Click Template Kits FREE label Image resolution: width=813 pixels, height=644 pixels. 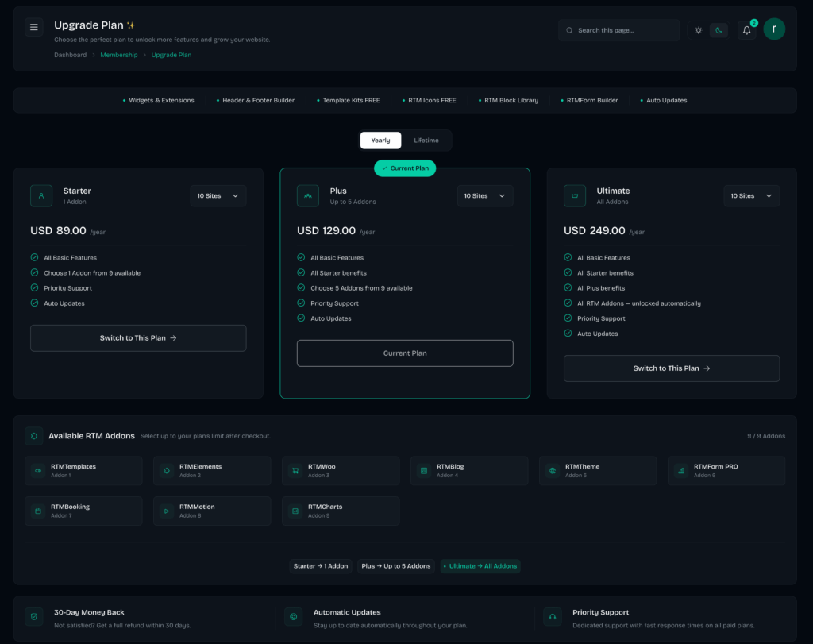(x=351, y=101)
